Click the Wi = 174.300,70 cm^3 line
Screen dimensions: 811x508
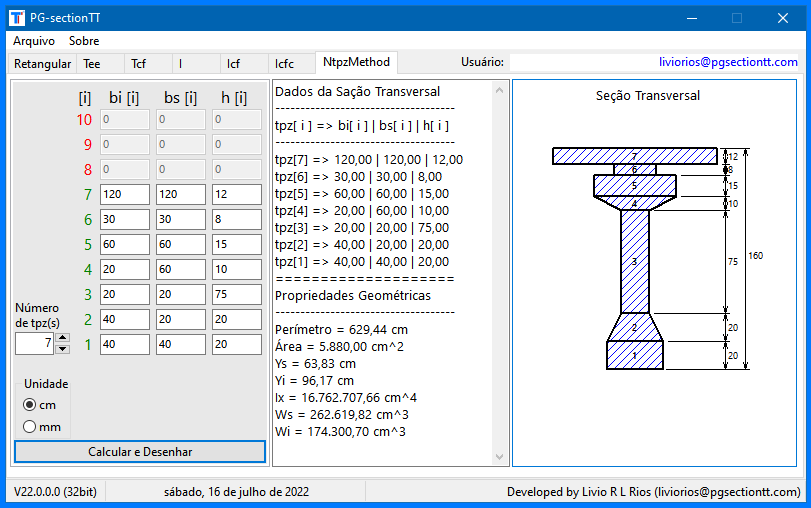pos(340,432)
